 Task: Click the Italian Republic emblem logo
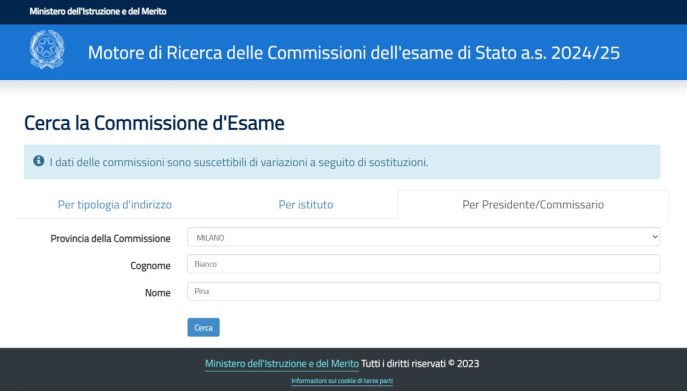47,50
